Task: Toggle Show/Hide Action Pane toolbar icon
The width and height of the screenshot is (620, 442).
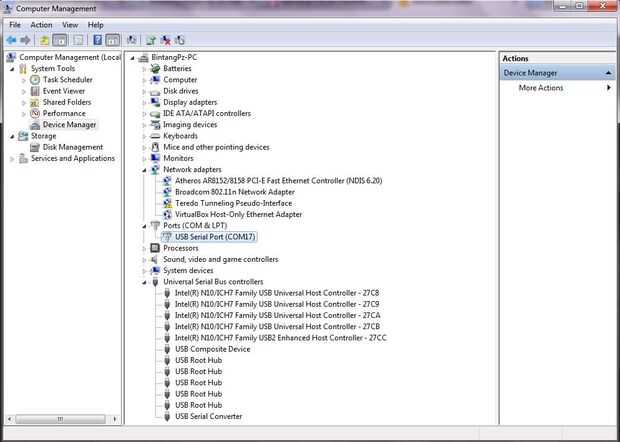Action: tap(113, 40)
